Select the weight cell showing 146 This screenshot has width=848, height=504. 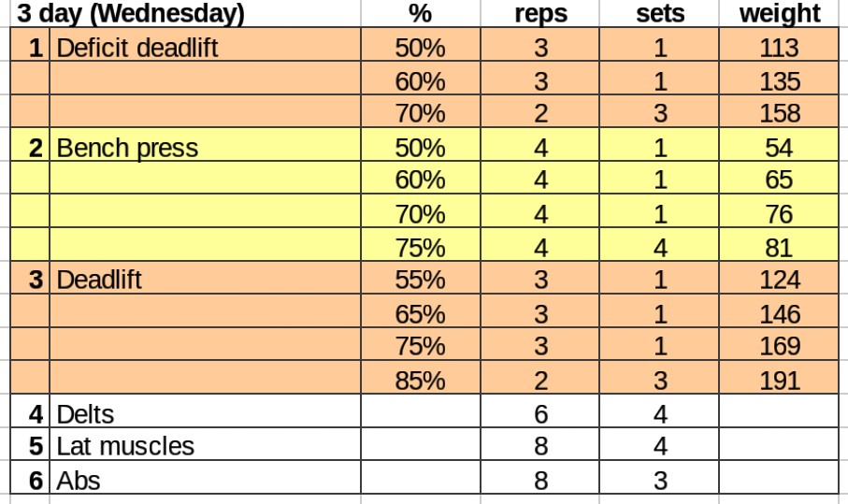tap(779, 313)
